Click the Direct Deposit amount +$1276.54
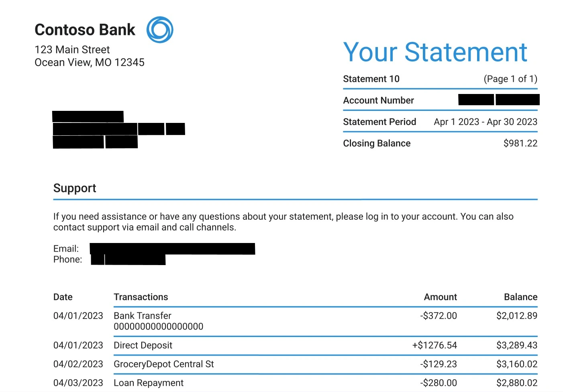Image resolution: width=563 pixels, height=392 pixels. pos(434,345)
